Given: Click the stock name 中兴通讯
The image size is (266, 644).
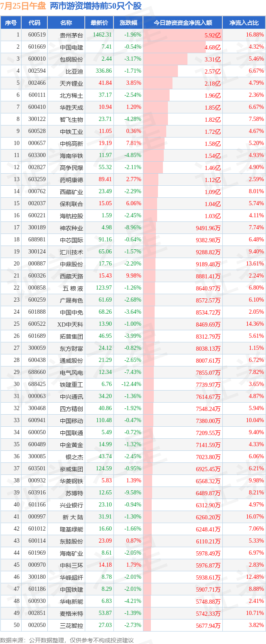Looking at the screenshot, I should [x=71, y=396].
